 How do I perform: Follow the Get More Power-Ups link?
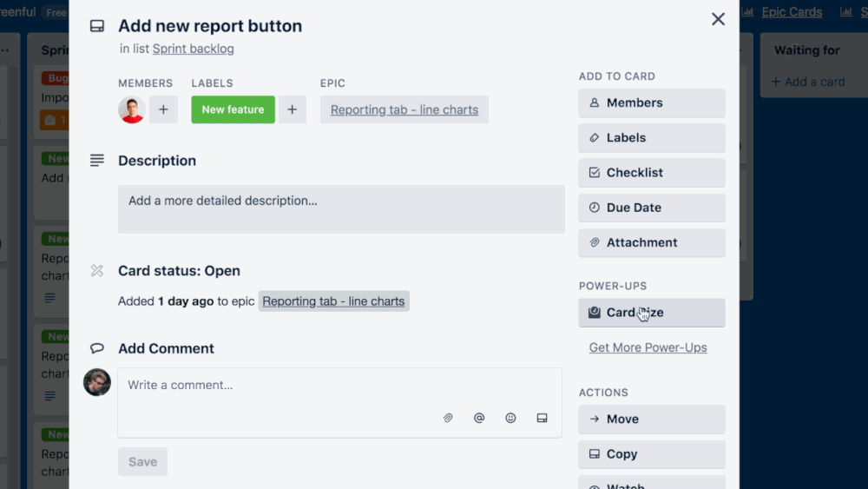click(648, 347)
